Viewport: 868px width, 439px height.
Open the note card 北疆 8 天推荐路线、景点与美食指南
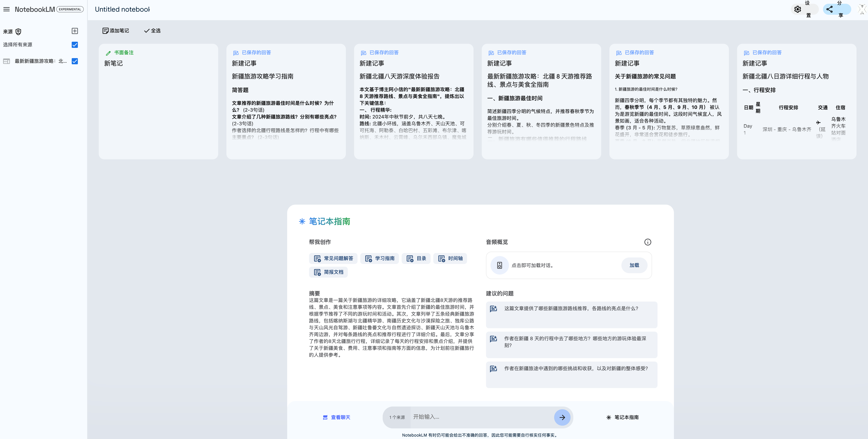[x=541, y=101]
